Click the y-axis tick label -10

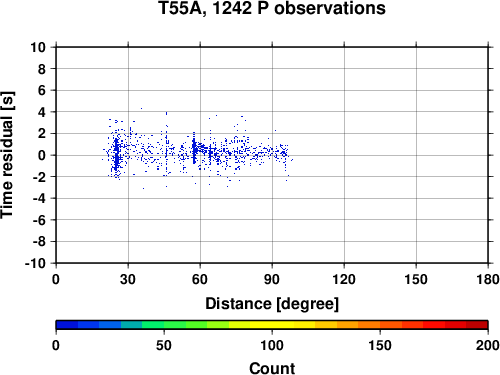coord(35,263)
